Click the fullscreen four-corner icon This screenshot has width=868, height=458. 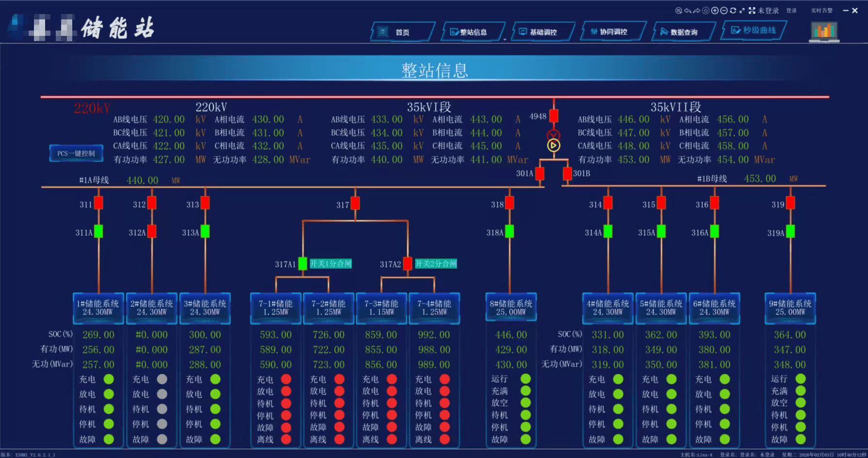752,11
